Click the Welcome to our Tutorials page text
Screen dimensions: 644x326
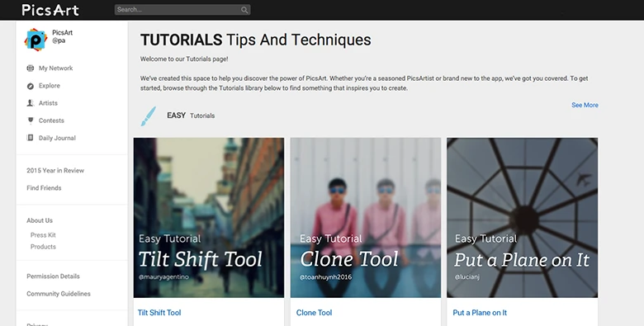pyautogui.click(x=184, y=59)
